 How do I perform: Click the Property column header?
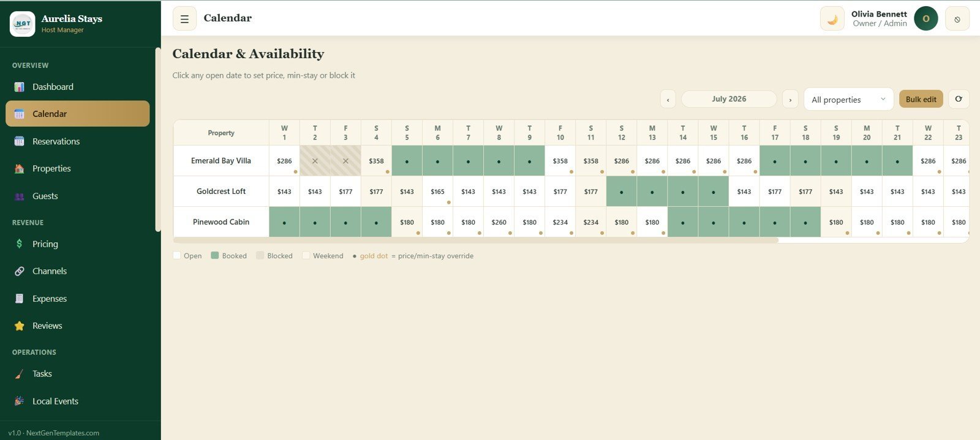point(221,133)
